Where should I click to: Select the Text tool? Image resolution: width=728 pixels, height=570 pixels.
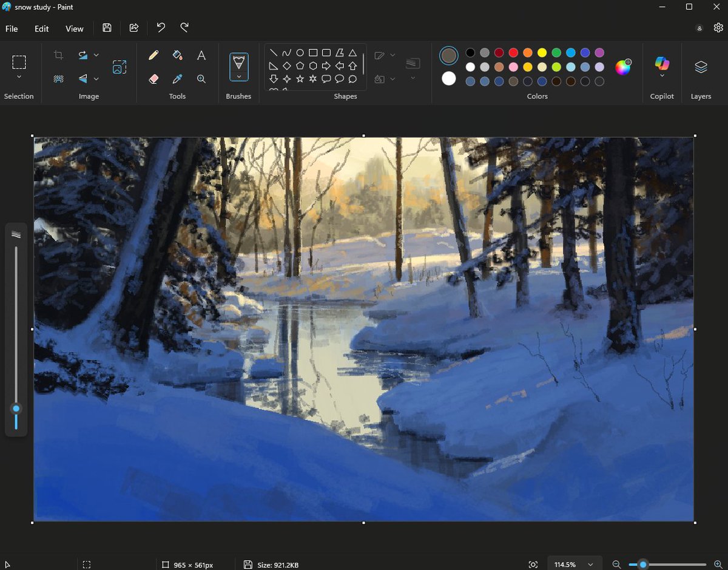(201, 55)
